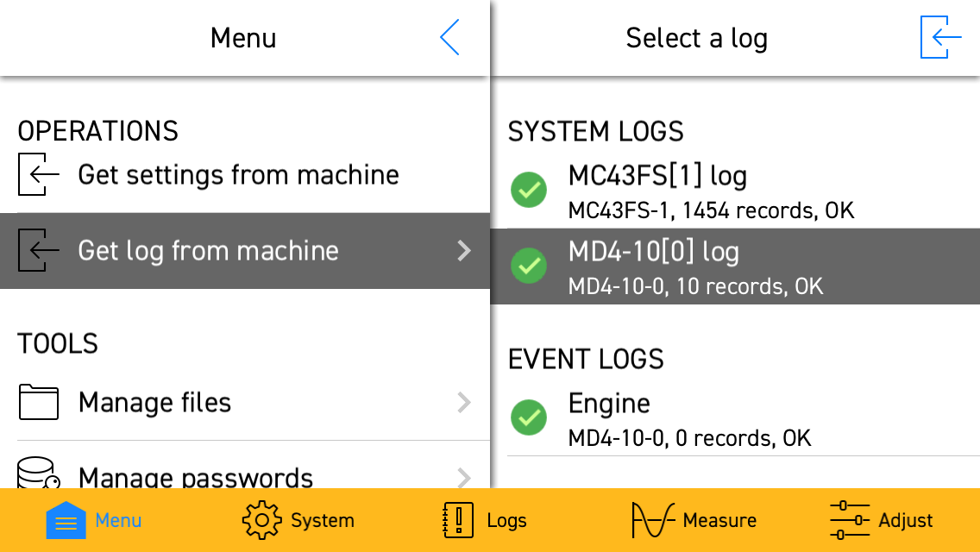Switch to the Menu tab label

(119, 520)
